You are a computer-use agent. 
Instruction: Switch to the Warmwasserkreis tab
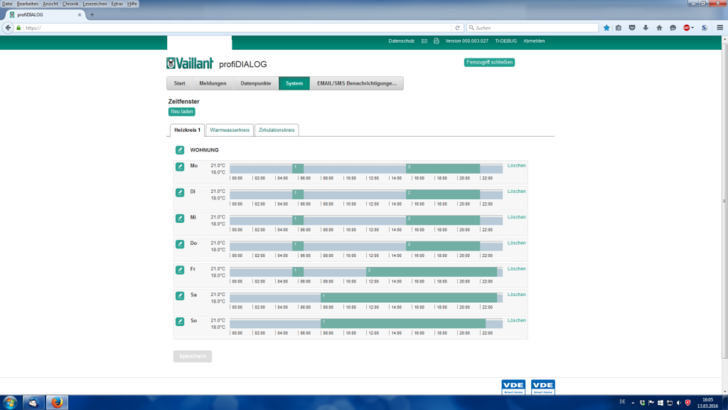point(230,130)
